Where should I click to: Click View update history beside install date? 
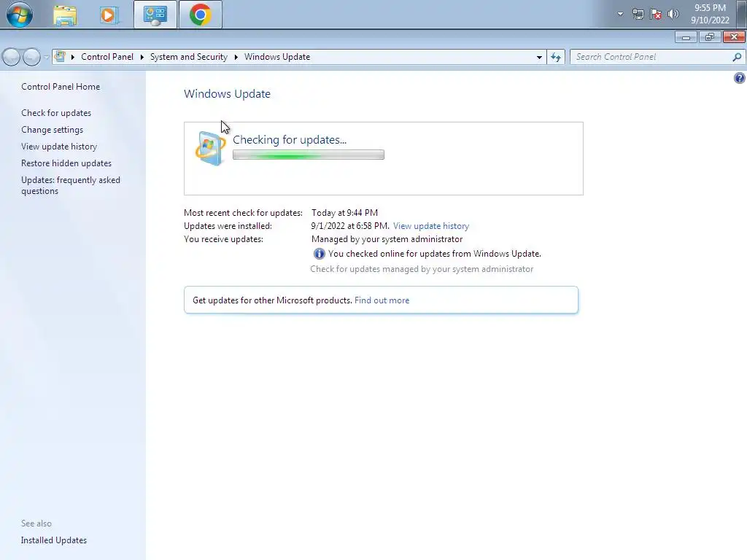pyautogui.click(x=431, y=226)
